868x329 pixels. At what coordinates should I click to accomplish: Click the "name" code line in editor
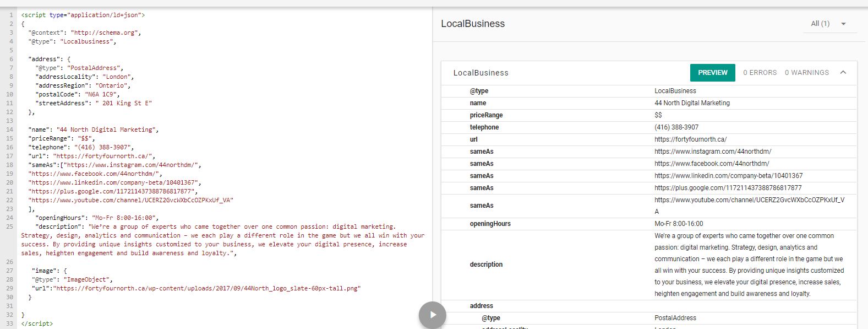(94, 130)
